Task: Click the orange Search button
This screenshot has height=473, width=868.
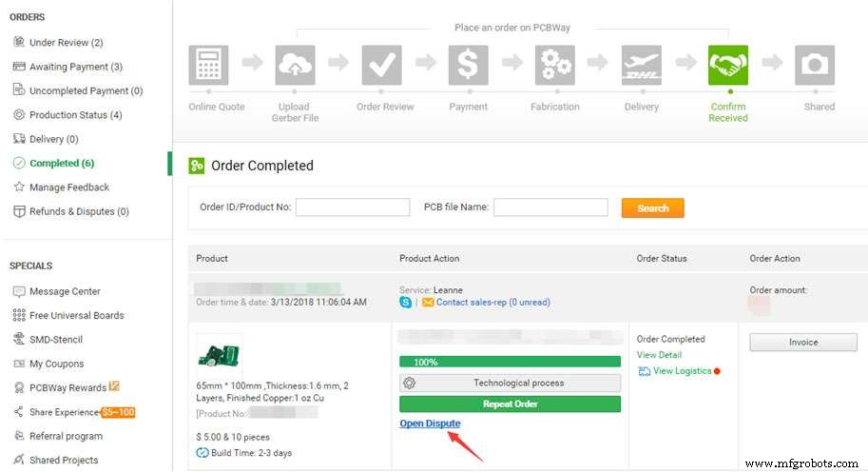Action: [652, 207]
